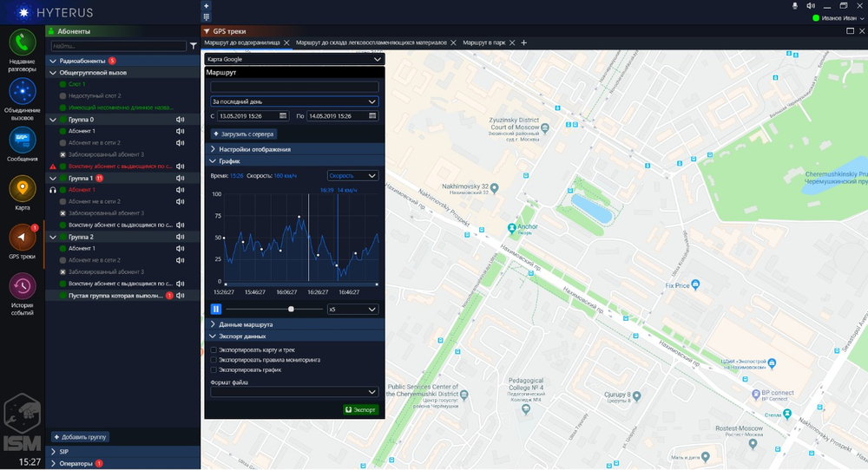Open the Карта Google map type dropdown
This screenshot has width=868, height=470.
pyautogui.click(x=294, y=59)
